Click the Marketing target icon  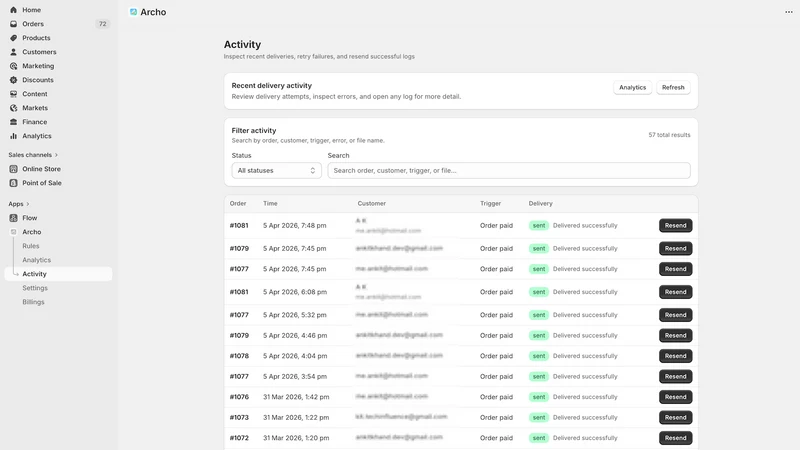tap(13, 66)
